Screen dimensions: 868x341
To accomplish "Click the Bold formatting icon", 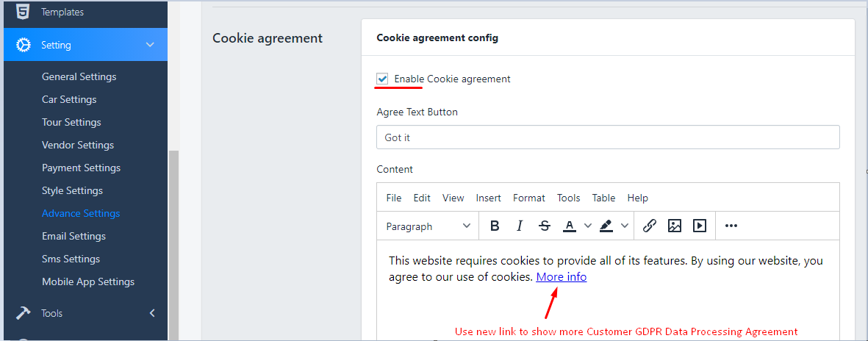I will (495, 226).
